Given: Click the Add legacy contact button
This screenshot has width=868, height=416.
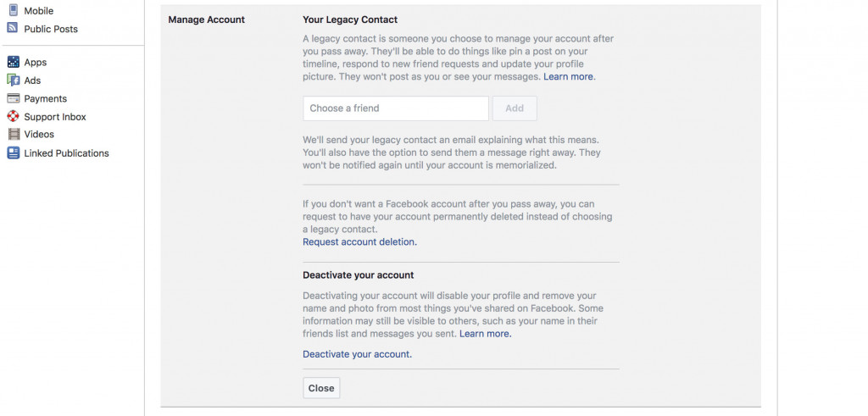Looking at the screenshot, I should coord(515,108).
